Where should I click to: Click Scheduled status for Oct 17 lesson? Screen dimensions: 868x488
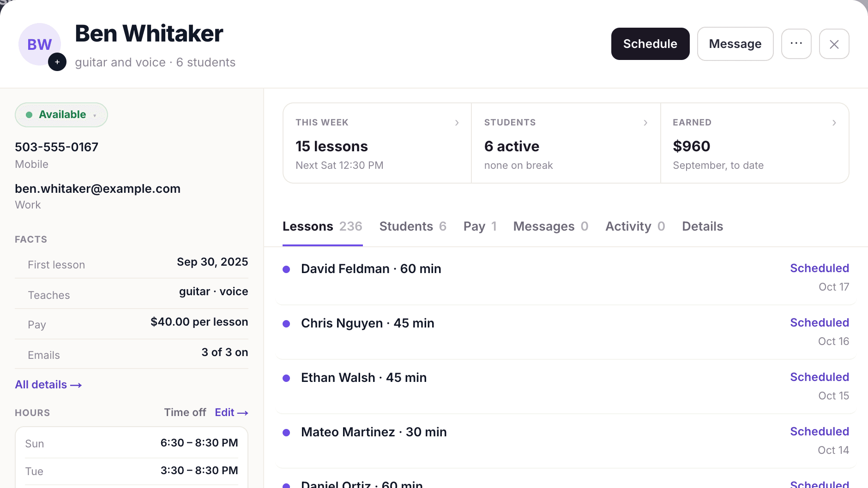820,268
